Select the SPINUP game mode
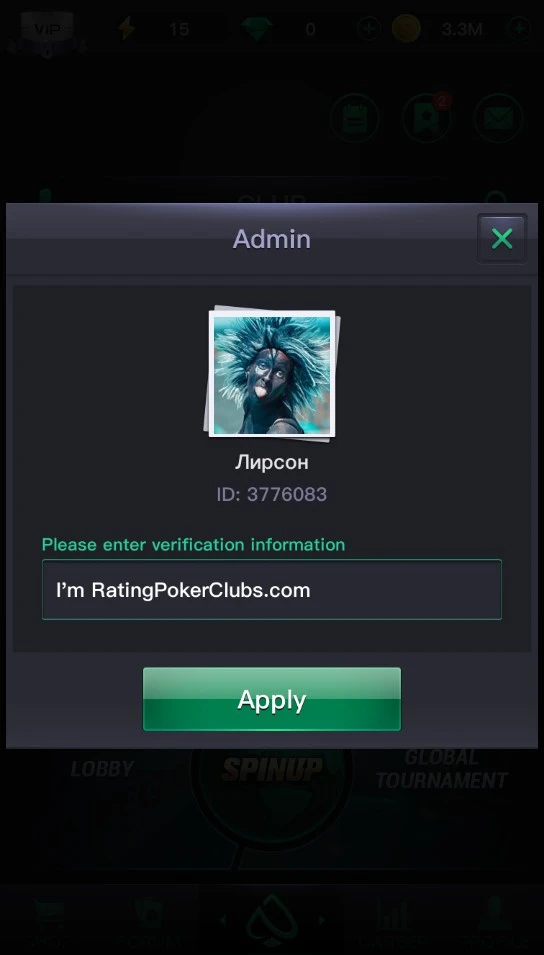This screenshot has width=544, height=955. pos(272,769)
